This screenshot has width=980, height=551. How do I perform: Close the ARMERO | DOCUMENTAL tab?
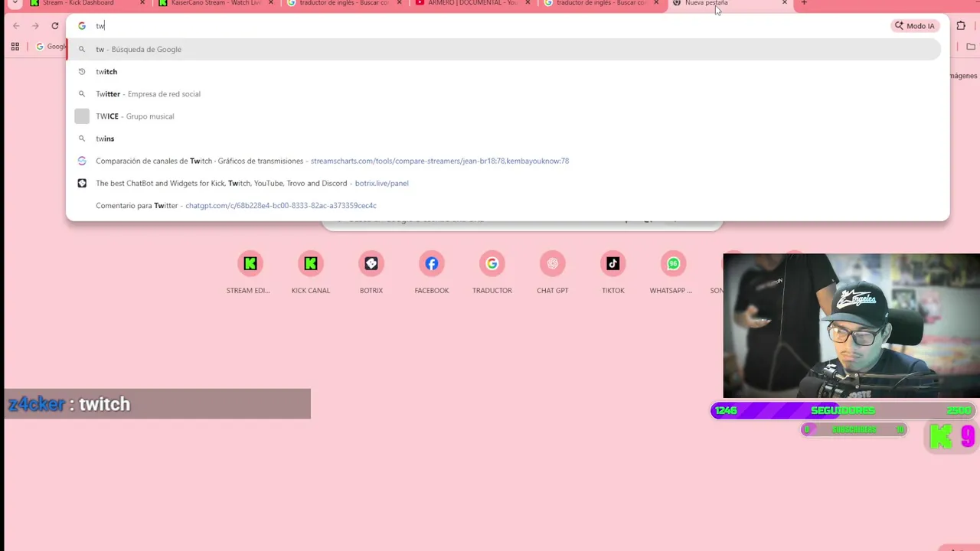(x=528, y=3)
